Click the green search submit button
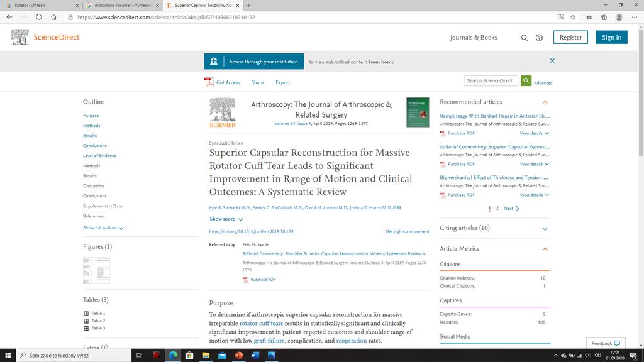The image size is (644, 362). [x=526, y=81]
